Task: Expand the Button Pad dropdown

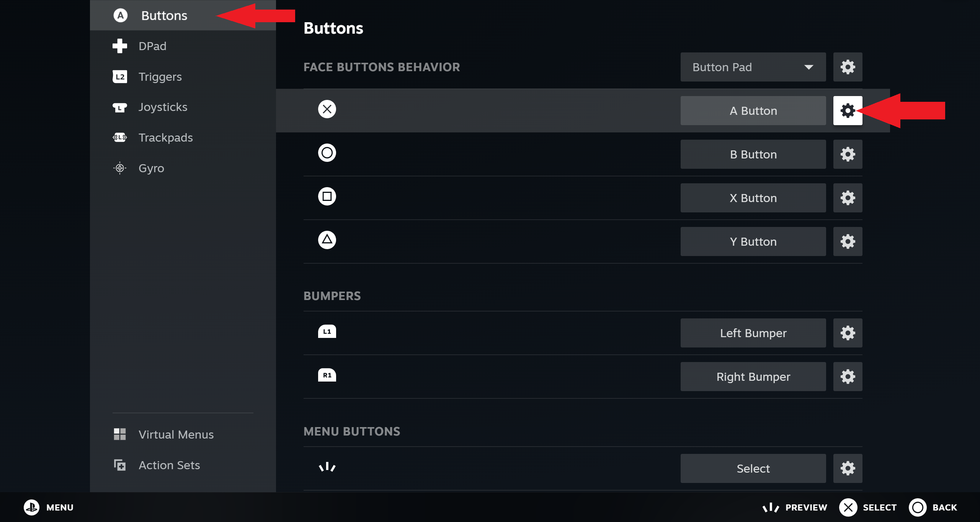Action: 753,67
